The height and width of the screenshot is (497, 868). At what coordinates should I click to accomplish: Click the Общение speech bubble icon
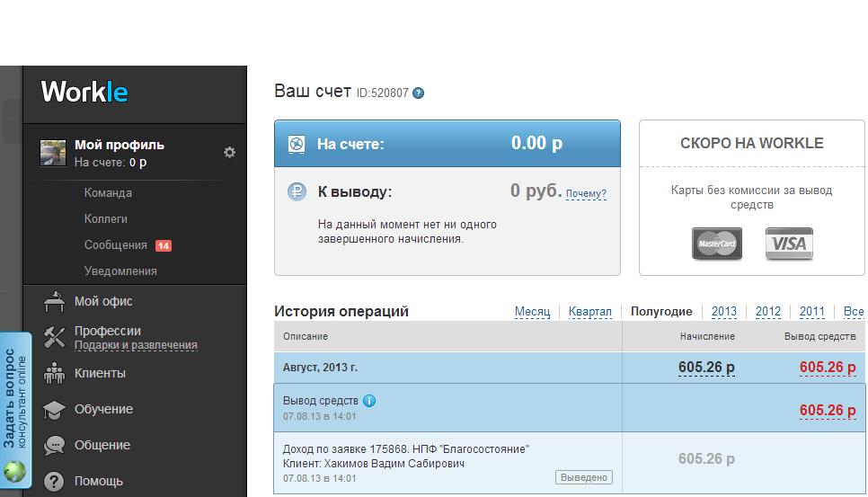[x=55, y=445]
